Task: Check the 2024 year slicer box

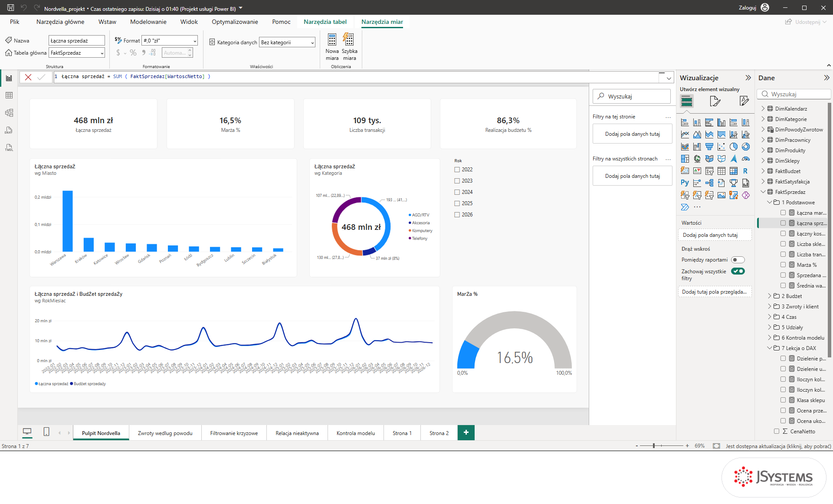Action: (457, 192)
